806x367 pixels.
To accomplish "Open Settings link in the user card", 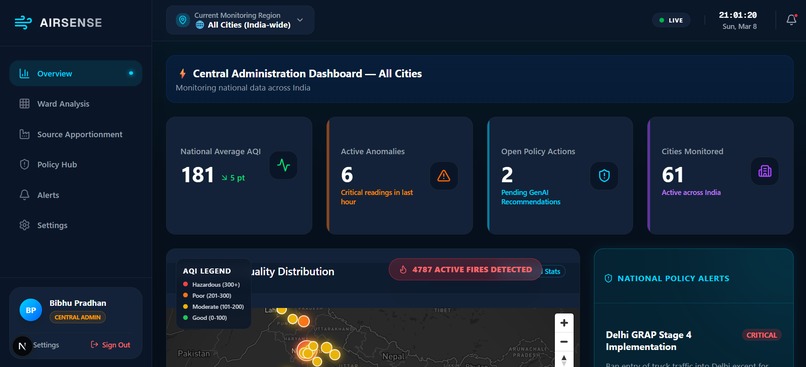I will point(46,345).
